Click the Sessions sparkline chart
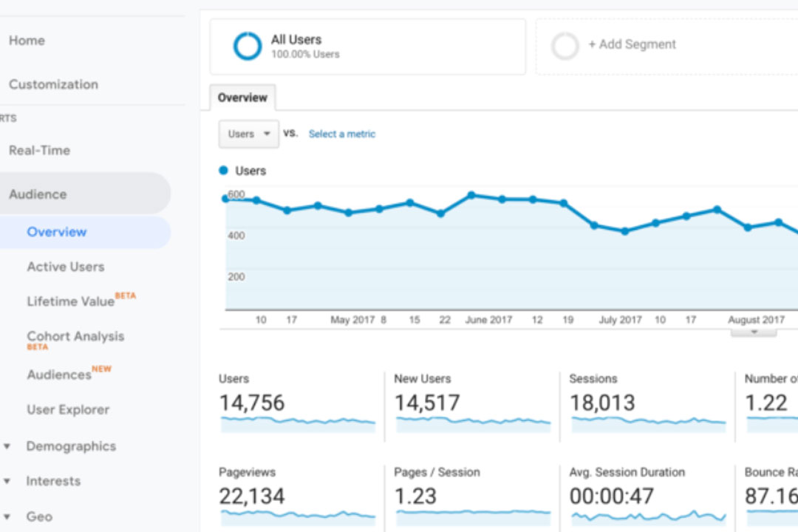Image resolution: width=798 pixels, height=532 pixels. click(647, 423)
